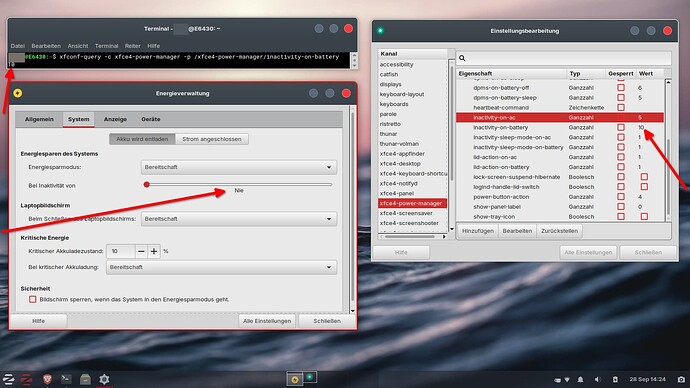Open Ansicht menu in Terminal
690x388 pixels.
pyautogui.click(x=78, y=46)
